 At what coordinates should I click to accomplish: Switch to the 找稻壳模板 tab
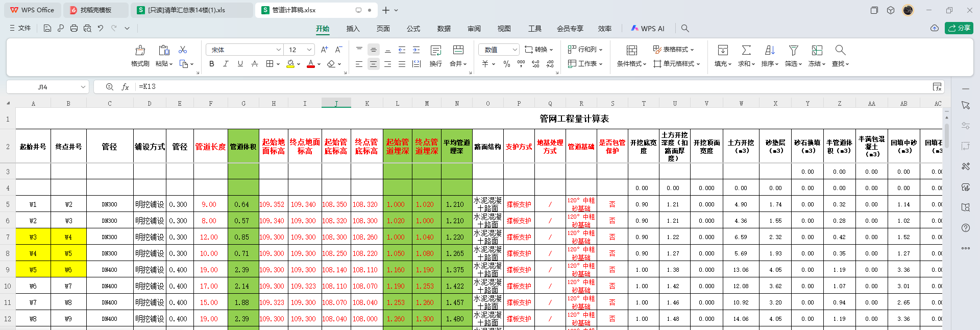click(x=96, y=10)
